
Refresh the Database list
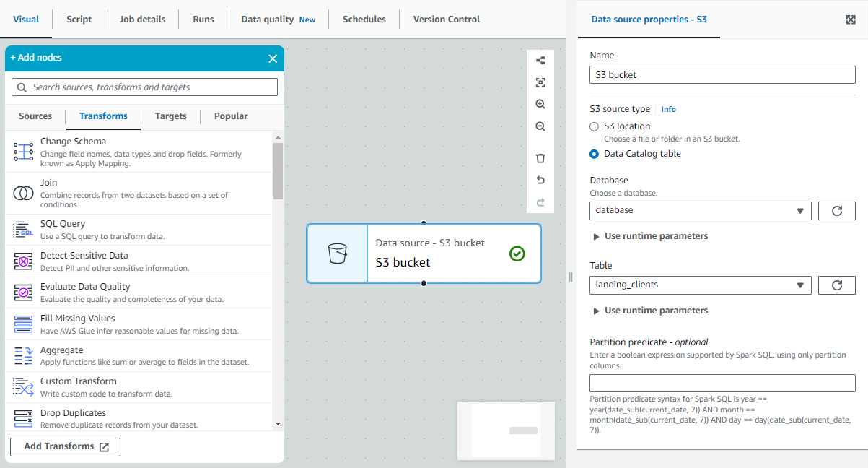click(836, 211)
